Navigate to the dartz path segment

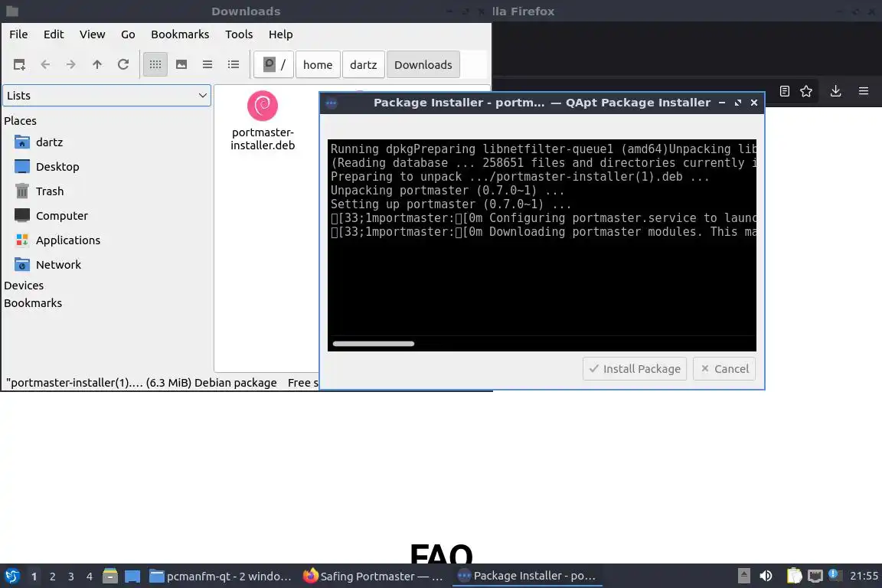coord(364,65)
